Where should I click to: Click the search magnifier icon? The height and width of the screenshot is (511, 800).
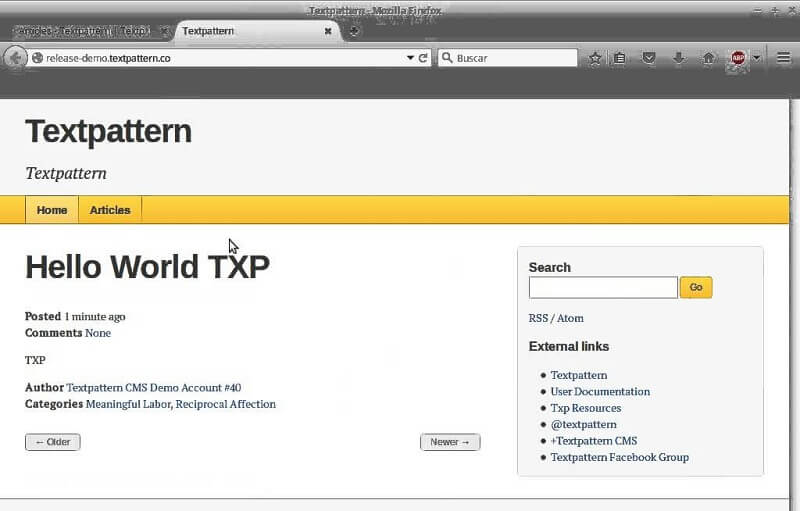tap(447, 58)
